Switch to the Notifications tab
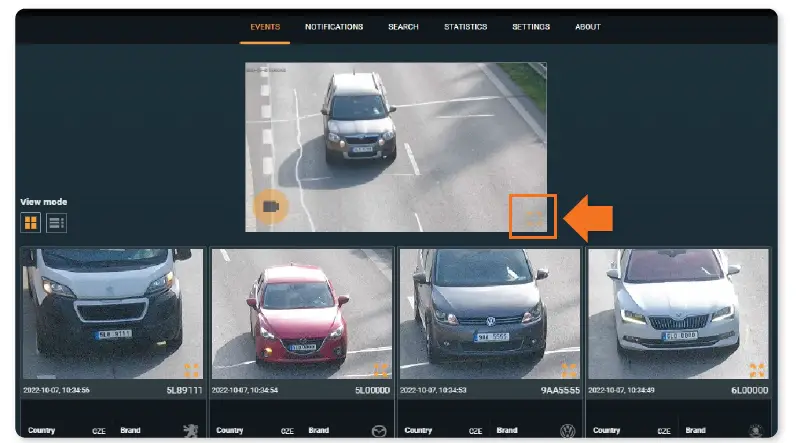 tap(334, 27)
